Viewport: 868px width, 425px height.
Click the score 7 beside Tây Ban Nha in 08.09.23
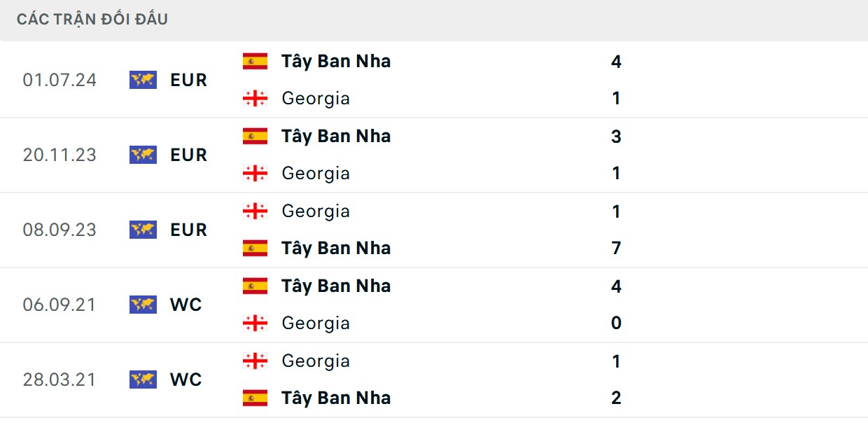(615, 248)
